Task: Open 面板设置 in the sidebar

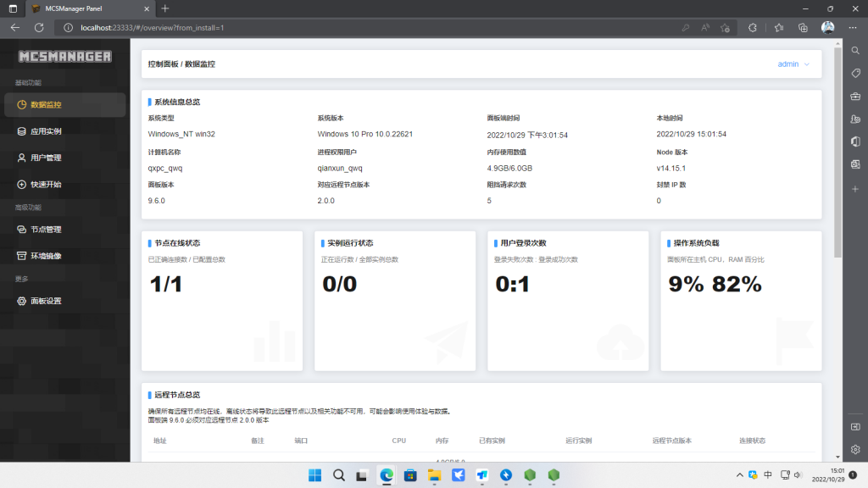Action: 64,301
